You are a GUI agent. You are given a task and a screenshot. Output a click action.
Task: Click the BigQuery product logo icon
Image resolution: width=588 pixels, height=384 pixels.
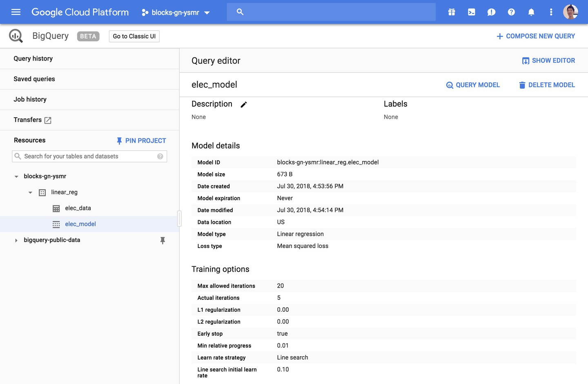point(16,36)
